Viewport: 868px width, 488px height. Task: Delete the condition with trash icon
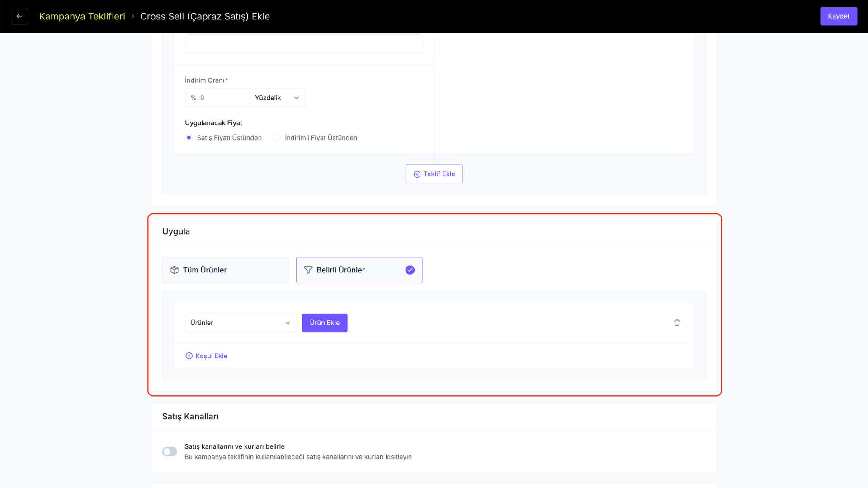click(x=677, y=323)
